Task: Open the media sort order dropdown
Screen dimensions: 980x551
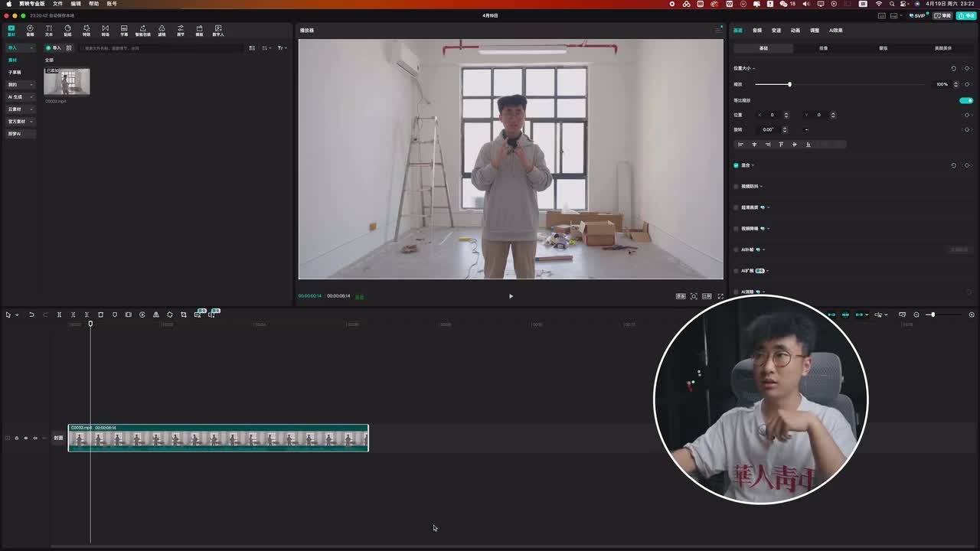Action: 266,48
